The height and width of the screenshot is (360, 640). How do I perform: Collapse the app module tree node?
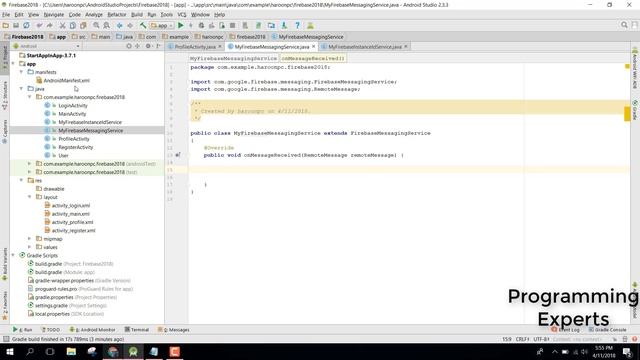pyautogui.click(x=13, y=64)
